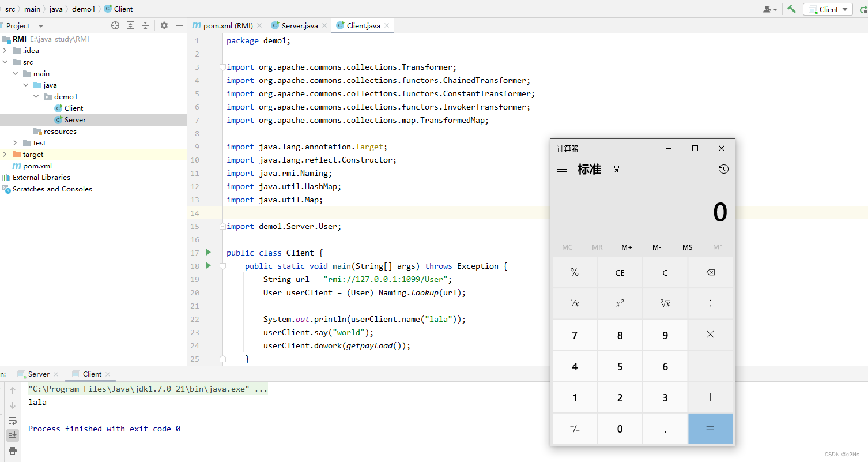868x462 pixels.
Task: Expand the test folder
Action: coord(16,143)
